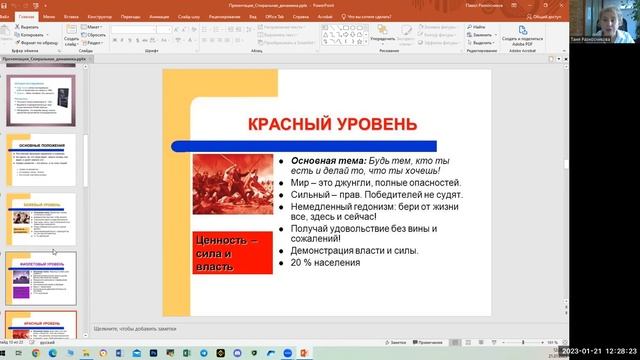640x360 pixels.
Task: Open Windows Start menu
Action: point(3,353)
